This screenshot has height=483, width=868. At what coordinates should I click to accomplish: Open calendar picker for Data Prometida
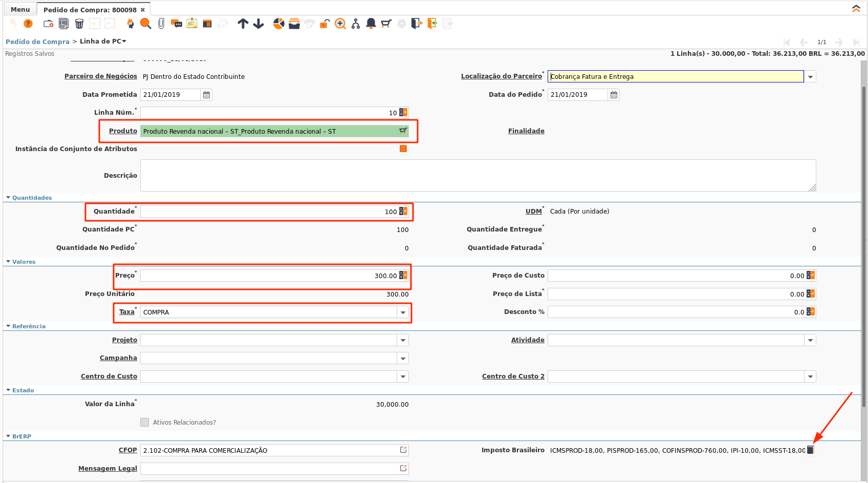[206, 95]
